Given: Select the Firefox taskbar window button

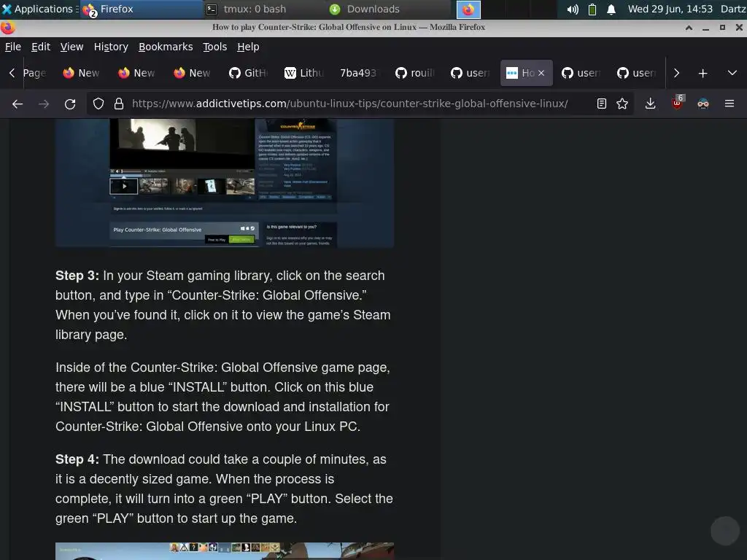Looking at the screenshot, I should point(142,9).
